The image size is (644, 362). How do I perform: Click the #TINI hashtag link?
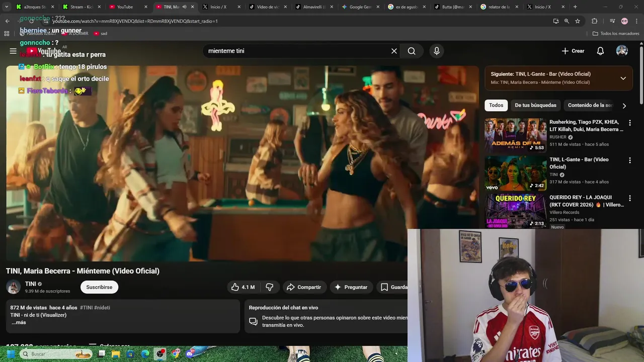click(x=86, y=307)
